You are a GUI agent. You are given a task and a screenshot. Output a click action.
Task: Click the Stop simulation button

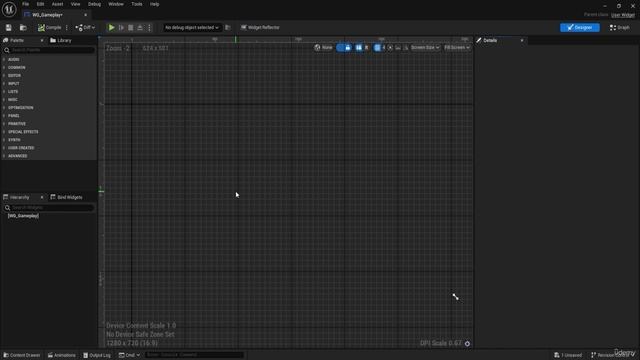131,27
